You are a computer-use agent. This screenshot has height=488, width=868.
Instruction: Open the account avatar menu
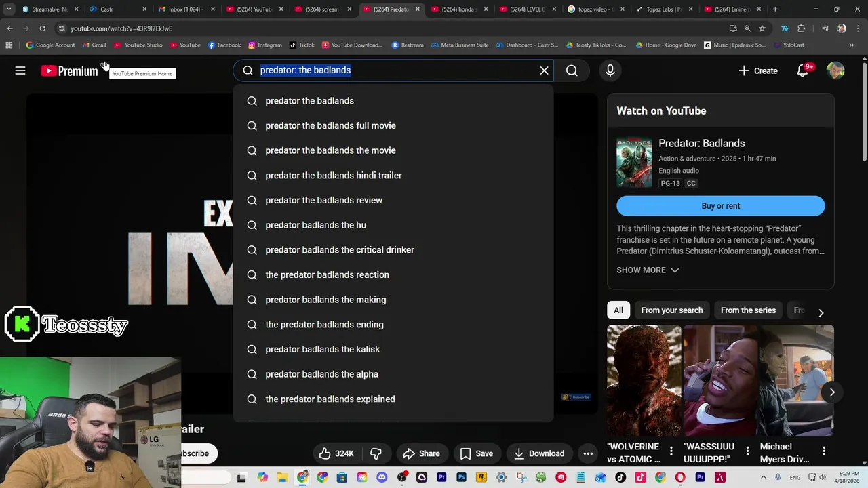coord(835,70)
